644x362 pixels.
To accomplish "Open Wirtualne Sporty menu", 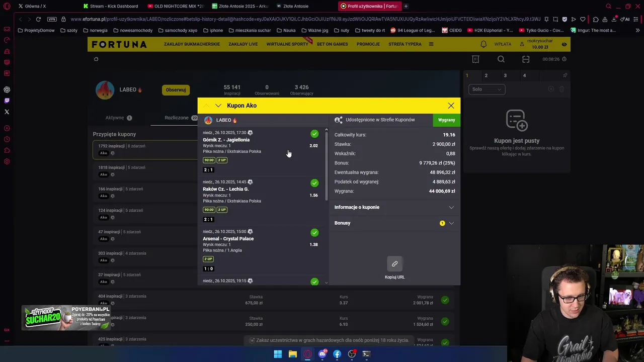I will coord(287,44).
